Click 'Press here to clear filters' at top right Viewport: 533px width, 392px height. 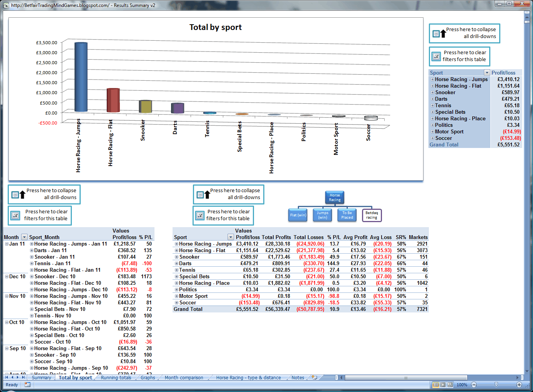pos(465,56)
